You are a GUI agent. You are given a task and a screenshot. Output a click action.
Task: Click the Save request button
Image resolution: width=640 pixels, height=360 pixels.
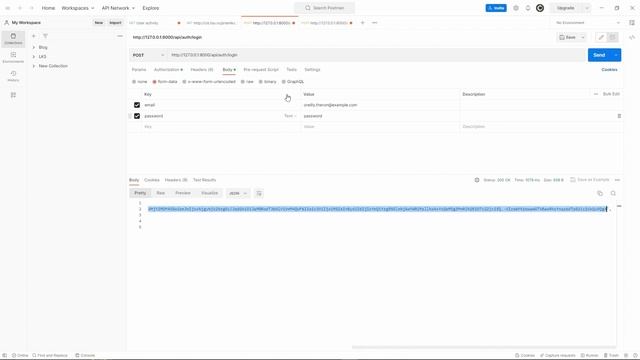pyautogui.click(x=568, y=37)
